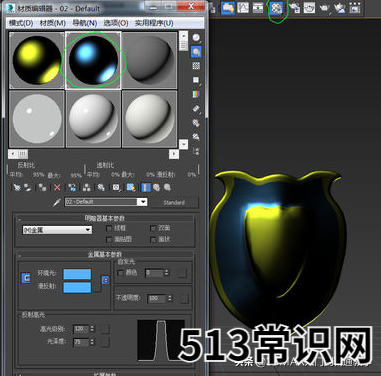Image resolution: width=381 pixels, height=376 pixels.
Task: Collapse the 明暗器基本参数 rollout
Action: click(105, 218)
